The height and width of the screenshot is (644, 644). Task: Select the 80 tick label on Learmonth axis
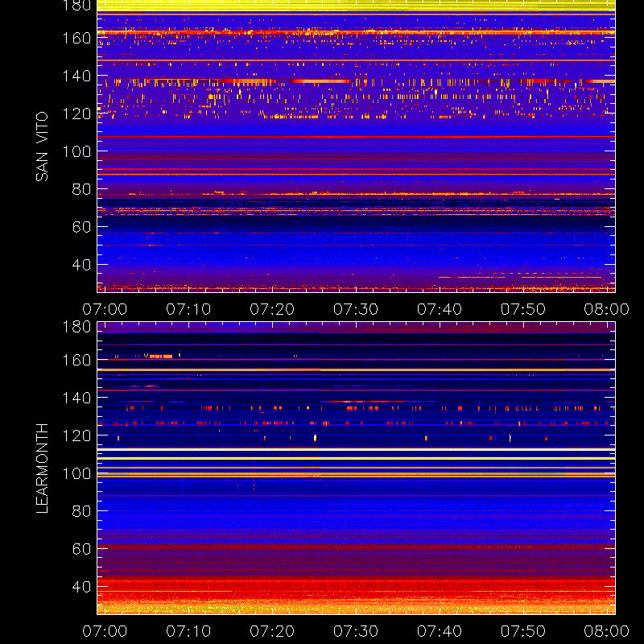tap(81, 511)
